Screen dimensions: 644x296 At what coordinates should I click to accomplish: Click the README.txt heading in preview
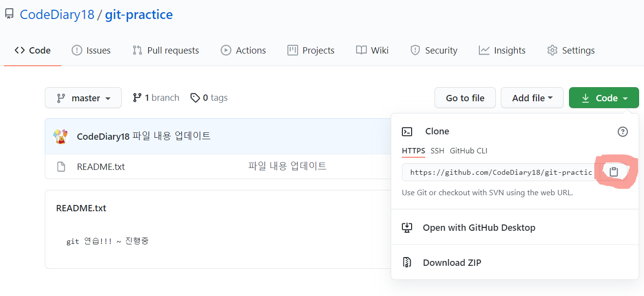coord(81,208)
